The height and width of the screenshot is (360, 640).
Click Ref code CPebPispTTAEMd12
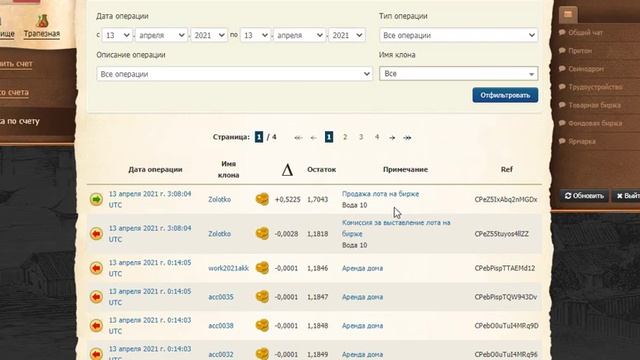pos(504,268)
